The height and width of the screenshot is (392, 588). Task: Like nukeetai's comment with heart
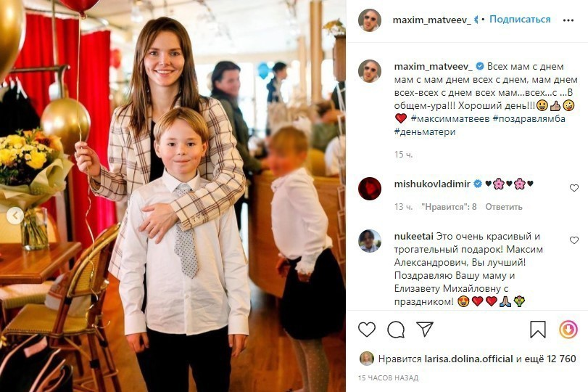573,240
